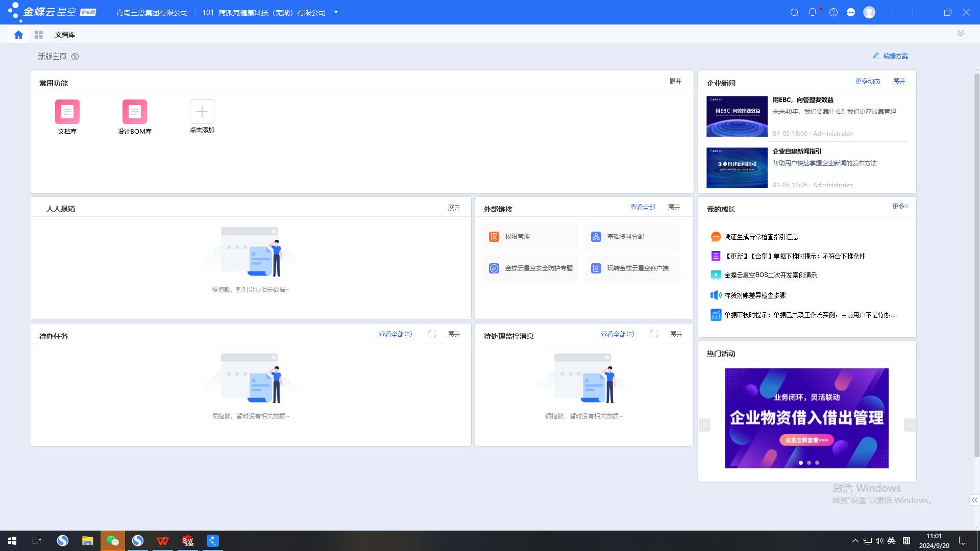980x551 pixels.
Task: Open WeChat from the taskbar
Action: tap(112, 541)
